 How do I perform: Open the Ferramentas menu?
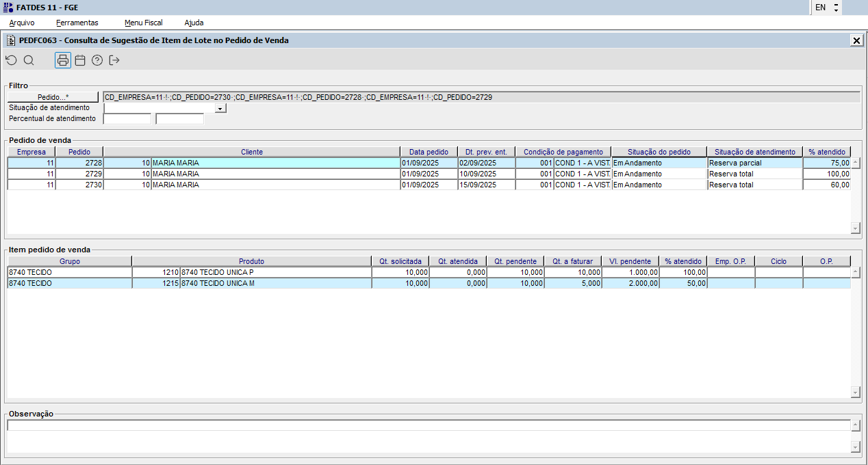77,23
